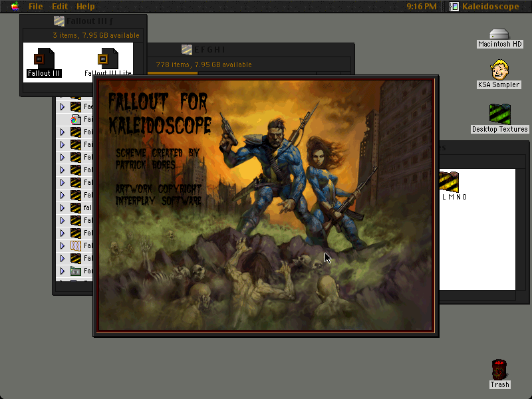Click the 3 items, 7.95 GB available status

96,35
